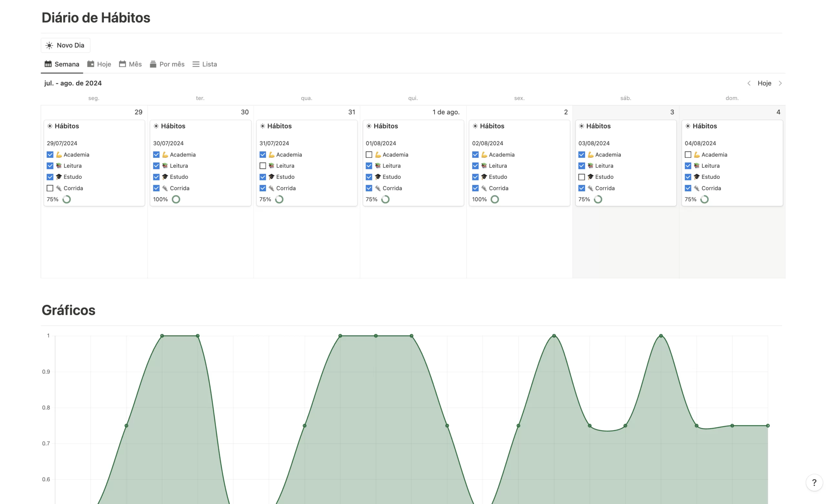
Task: Click the Por mês stacked icon
Action: coord(153,64)
